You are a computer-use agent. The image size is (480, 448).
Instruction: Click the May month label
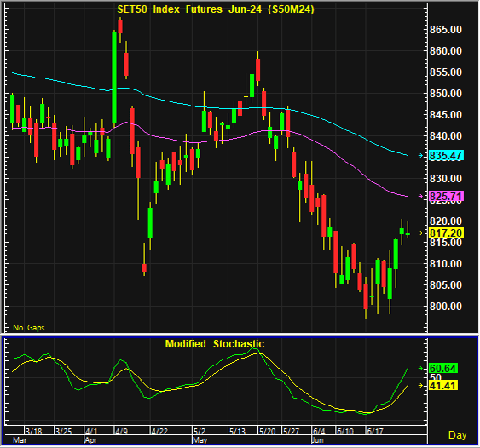[200, 440]
